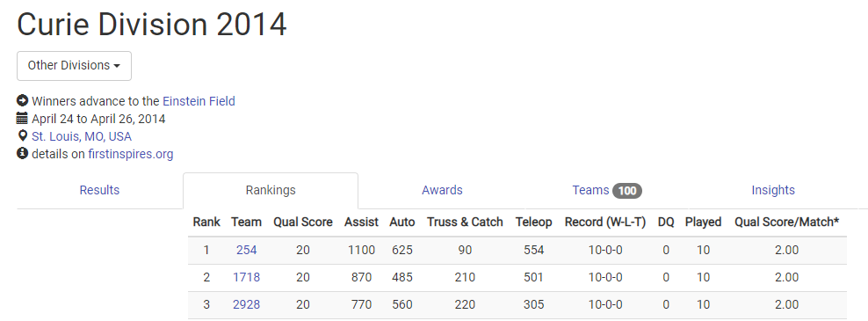
Task: Click the 100 teams count badge
Action: pos(627,191)
